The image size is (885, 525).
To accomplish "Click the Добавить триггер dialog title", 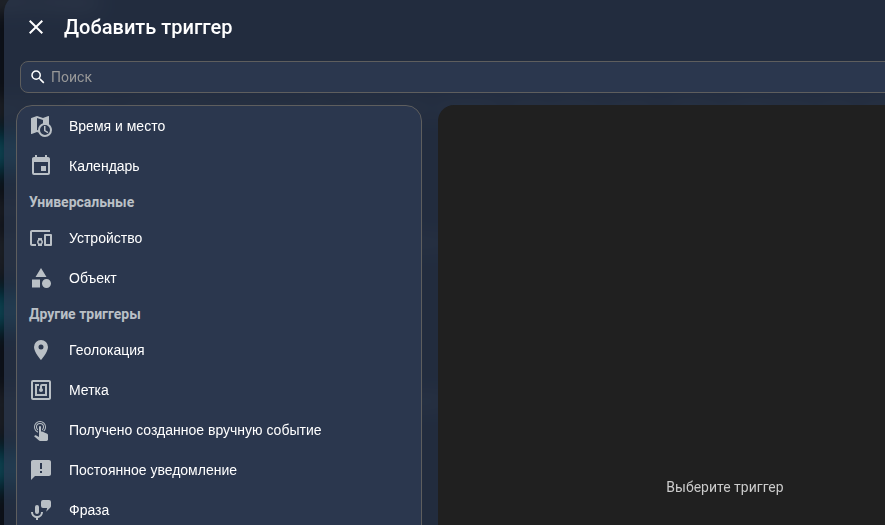I will (x=148, y=27).
